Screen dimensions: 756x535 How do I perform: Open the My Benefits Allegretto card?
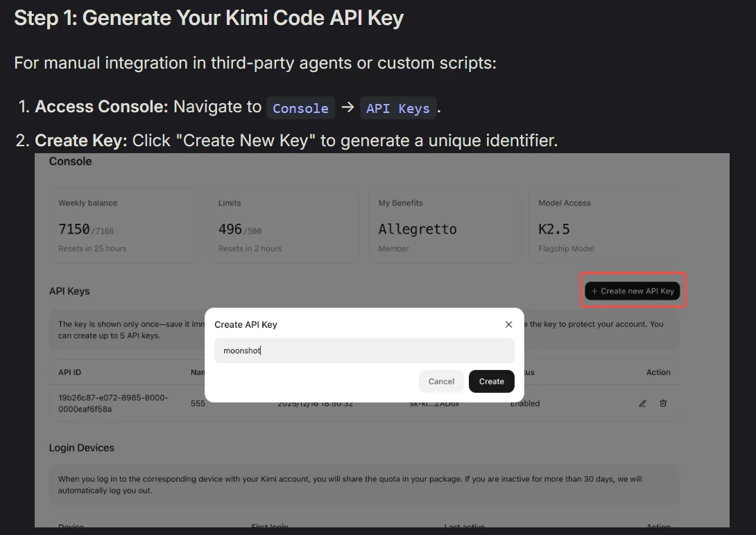pos(444,226)
